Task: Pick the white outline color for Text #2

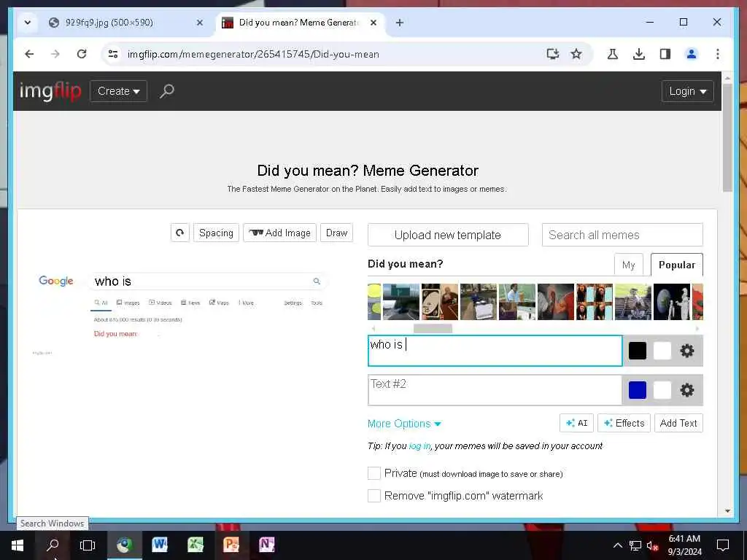Action: tap(662, 390)
